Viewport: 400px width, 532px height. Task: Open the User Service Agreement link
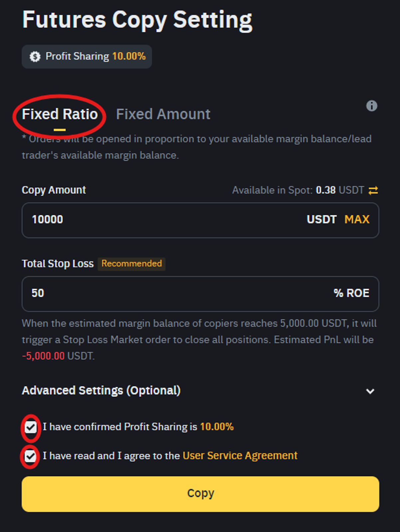(240, 456)
